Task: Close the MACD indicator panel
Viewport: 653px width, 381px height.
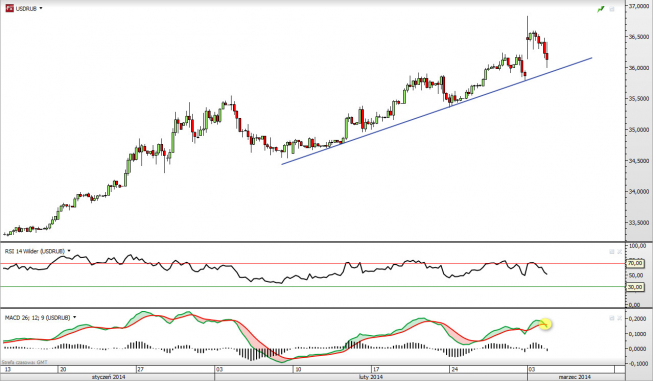Action: (619, 318)
